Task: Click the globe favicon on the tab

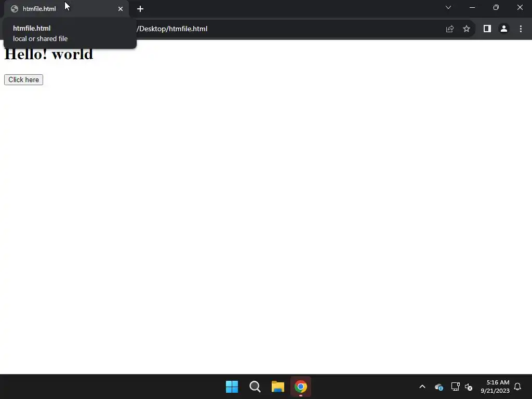Action: click(14, 9)
